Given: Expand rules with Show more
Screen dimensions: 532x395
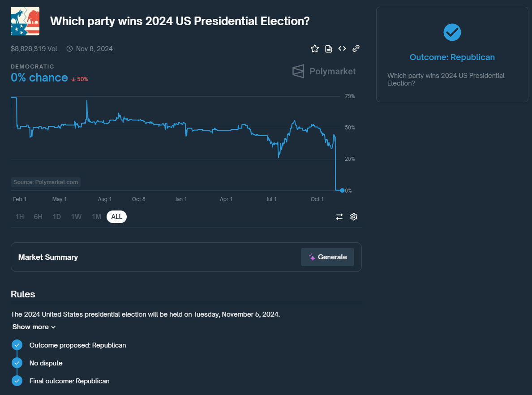Looking at the screenshot, I should tap(34, 327).
